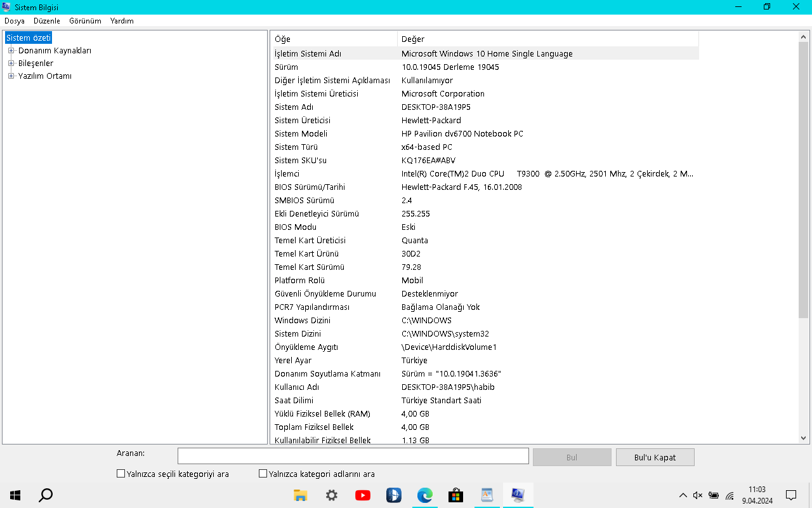Select Sistem özeti in the tree

click(x=29, y=38)
